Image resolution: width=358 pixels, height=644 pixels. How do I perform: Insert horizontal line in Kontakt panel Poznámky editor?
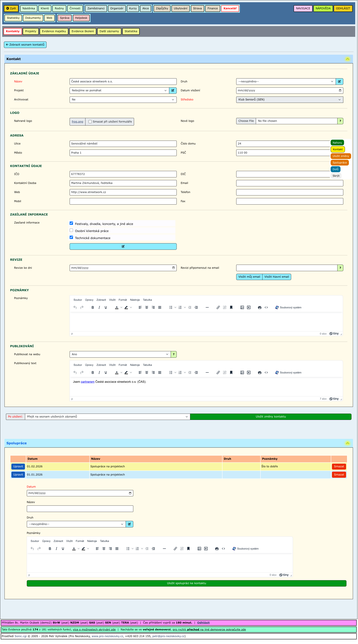coord(207,307)
